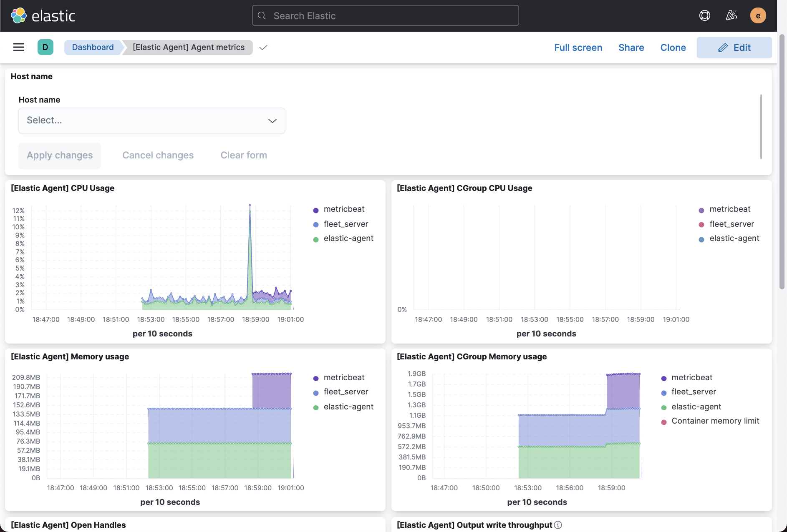Image resolution: width=787 pixels, height=532 pixels.
Task: Click the Elastic logo in the header
Action: coord(43,15)
